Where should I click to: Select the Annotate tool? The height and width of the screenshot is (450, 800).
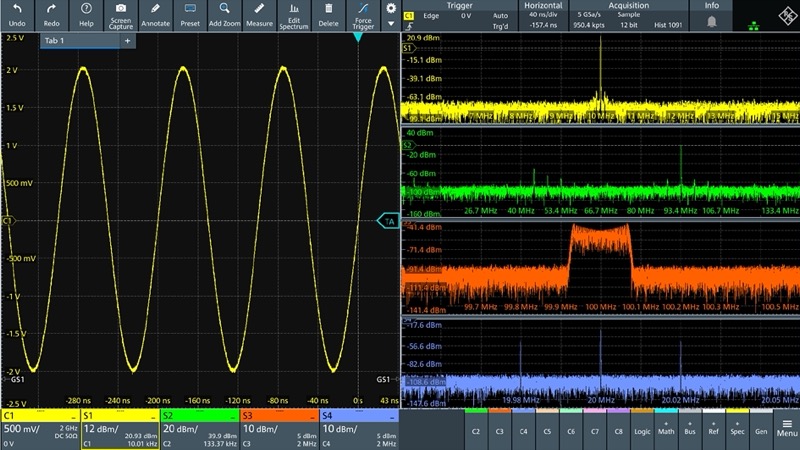coord(155,14)
